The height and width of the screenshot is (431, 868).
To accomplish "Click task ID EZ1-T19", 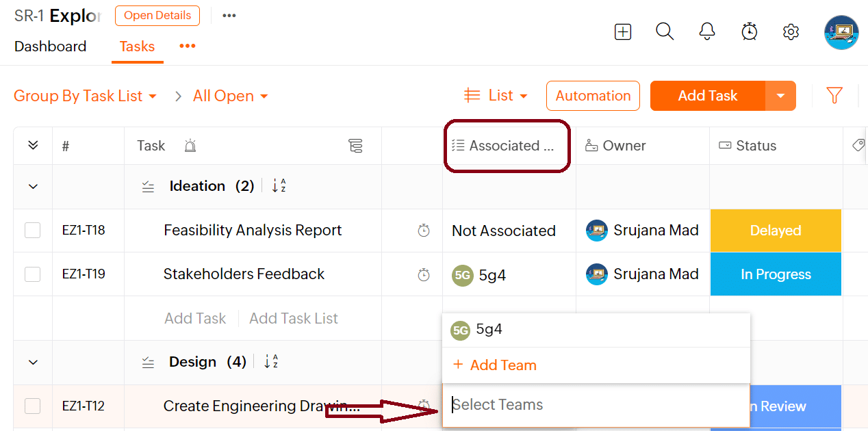I will (84, 274).
